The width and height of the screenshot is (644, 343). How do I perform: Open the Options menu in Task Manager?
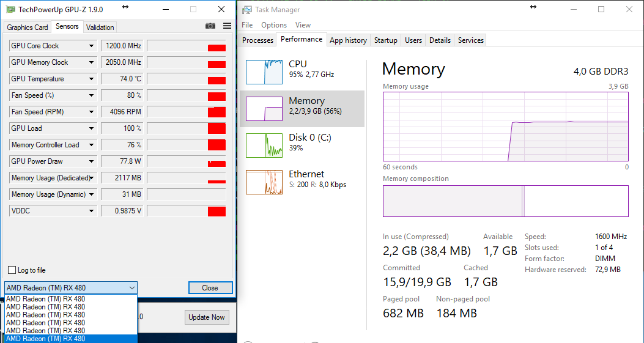pos(274,25)
